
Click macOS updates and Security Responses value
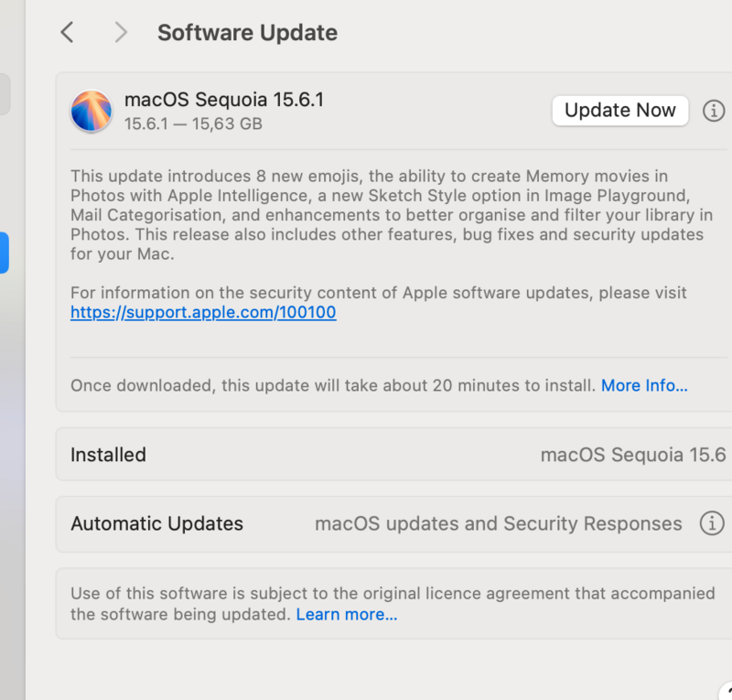tap(498, 524)
